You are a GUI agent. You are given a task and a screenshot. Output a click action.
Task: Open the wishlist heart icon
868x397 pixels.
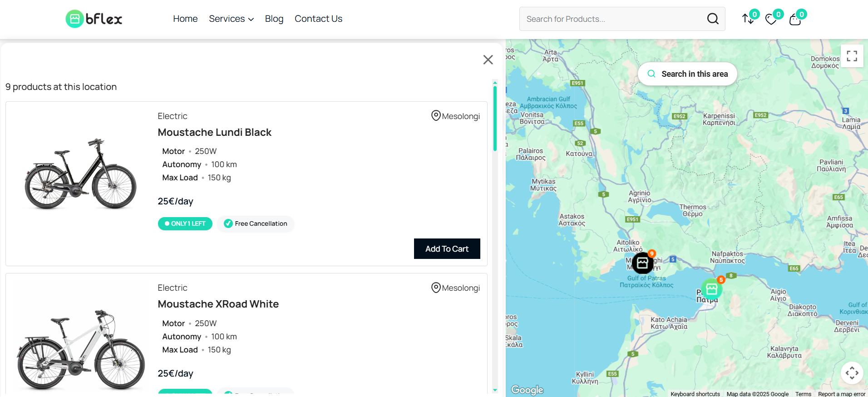click(771, 20)
